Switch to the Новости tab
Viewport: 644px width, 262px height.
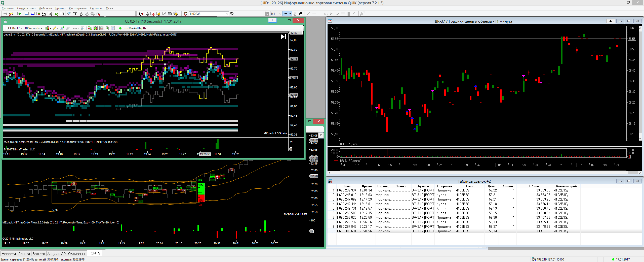tap(9, 254)
